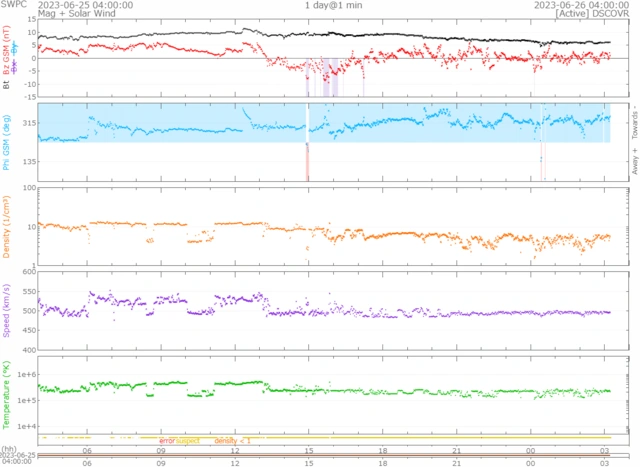Select end time 2023-06-26 04:00:00
This screenshot has width=640, height=467.
pos(580,5)
